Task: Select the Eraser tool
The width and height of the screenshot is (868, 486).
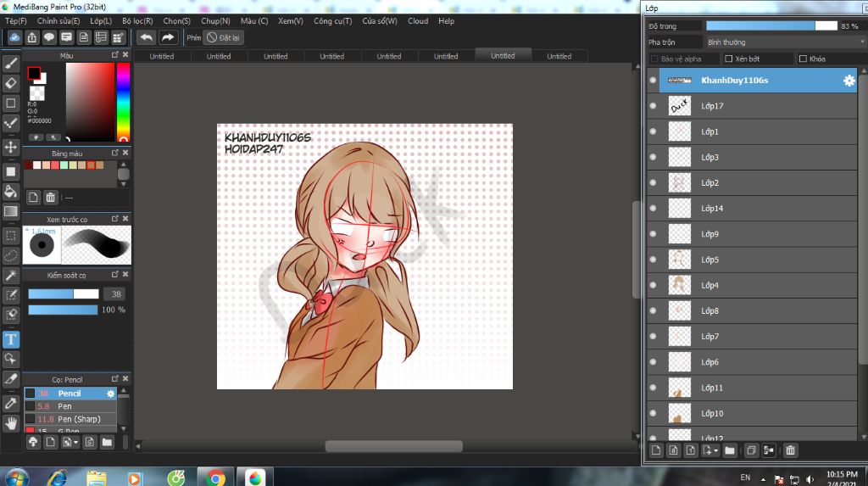Action: point(10,83)
